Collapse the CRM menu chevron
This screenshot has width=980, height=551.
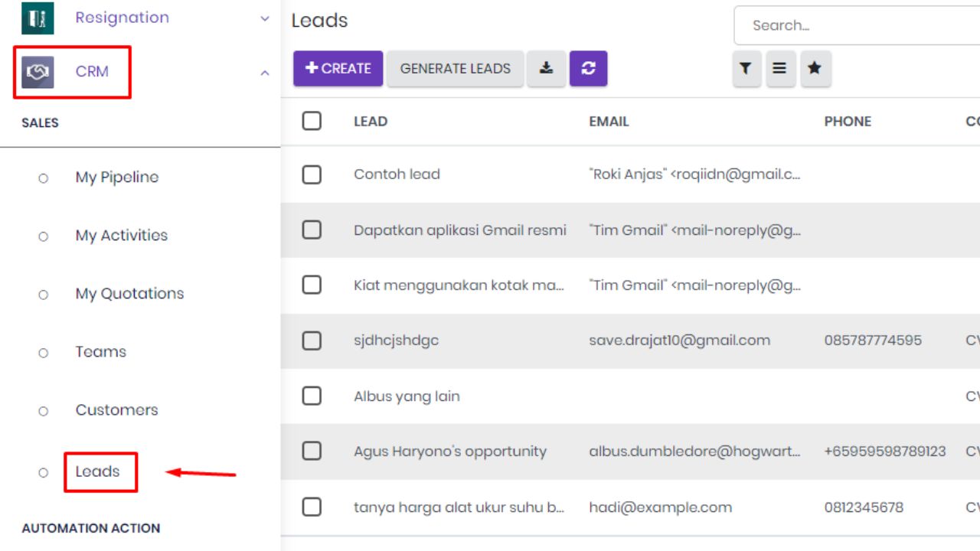click(265, 73)
